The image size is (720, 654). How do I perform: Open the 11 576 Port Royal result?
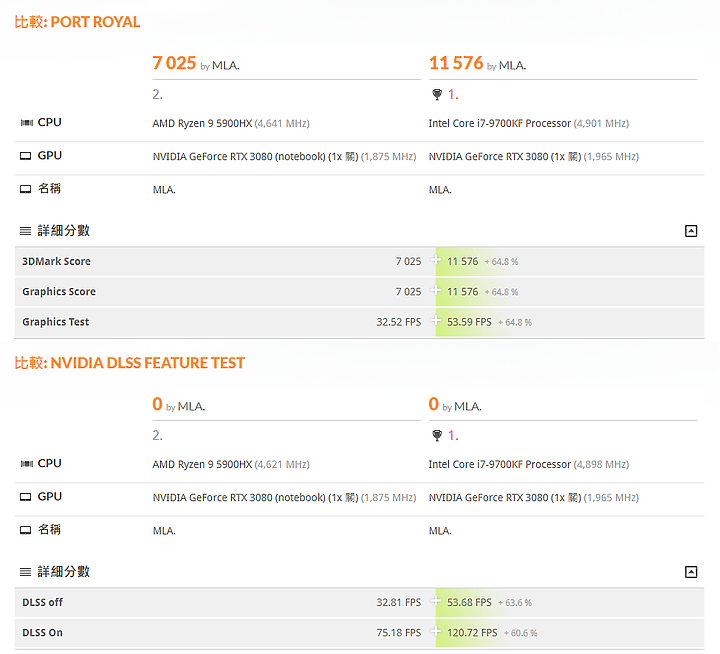click(456, 63)
